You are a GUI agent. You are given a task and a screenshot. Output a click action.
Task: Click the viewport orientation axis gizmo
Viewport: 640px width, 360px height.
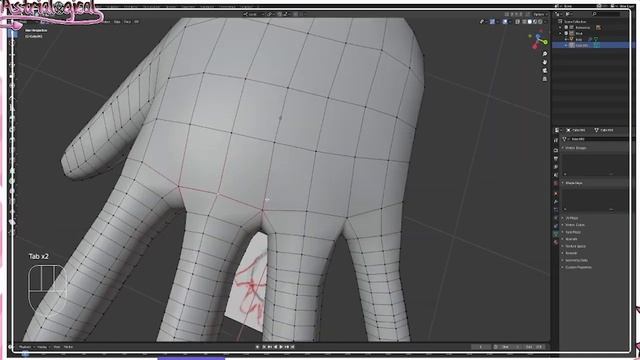pos(539,41)
